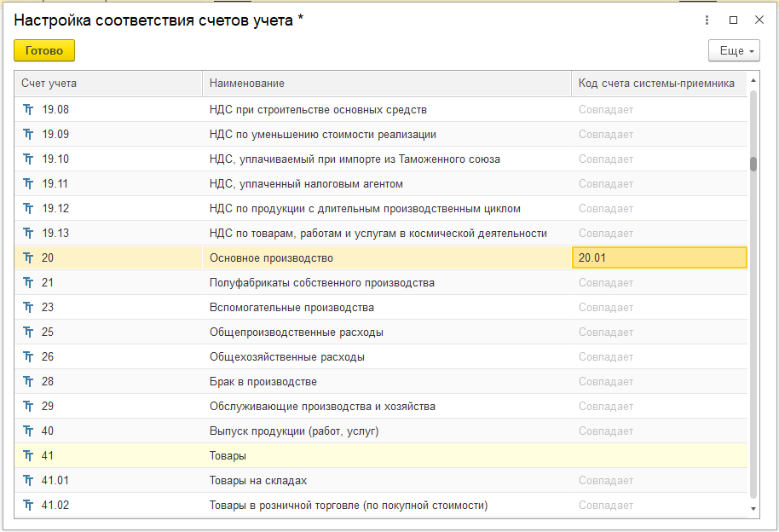This screenshot has height=532, width=779.
Task: Click Совпадает cell for account 28
Action: tap(660, 382)
